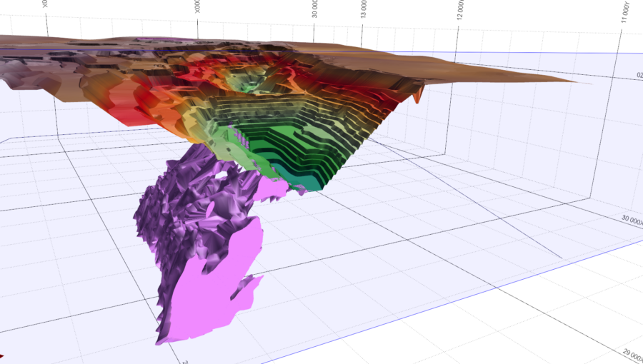Click the small green crater at pit top

pyautogui.click(x=246, y=85)
